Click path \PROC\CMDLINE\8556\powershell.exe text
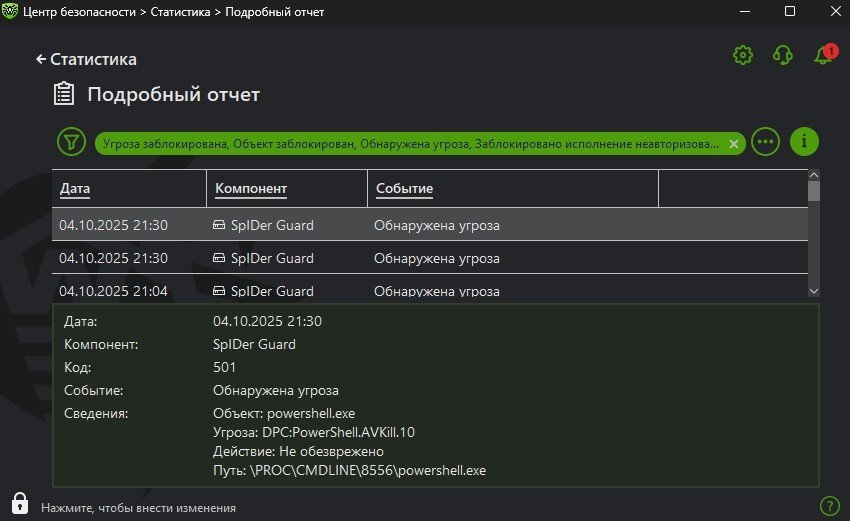Screen dimensions: 850x521 point(368,470)
